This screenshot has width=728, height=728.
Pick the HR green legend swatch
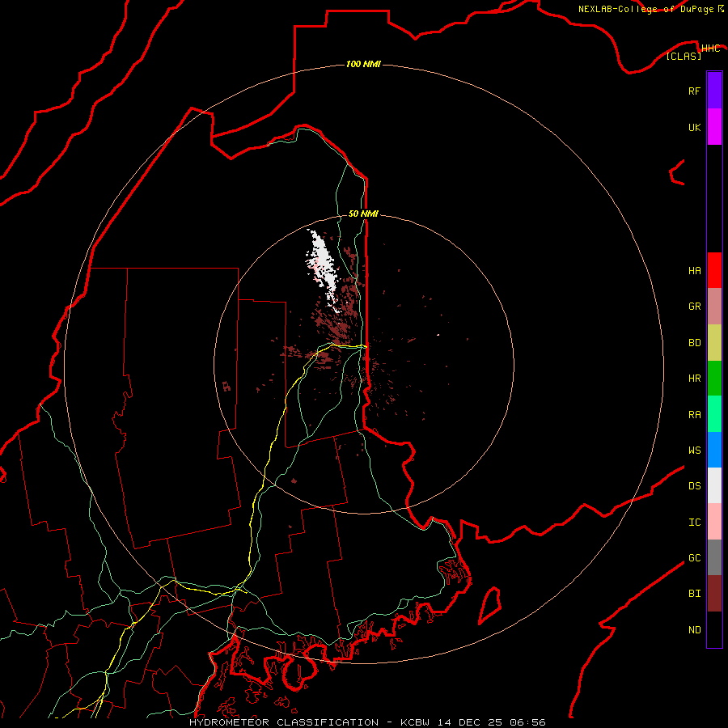(x=714, y=379)
